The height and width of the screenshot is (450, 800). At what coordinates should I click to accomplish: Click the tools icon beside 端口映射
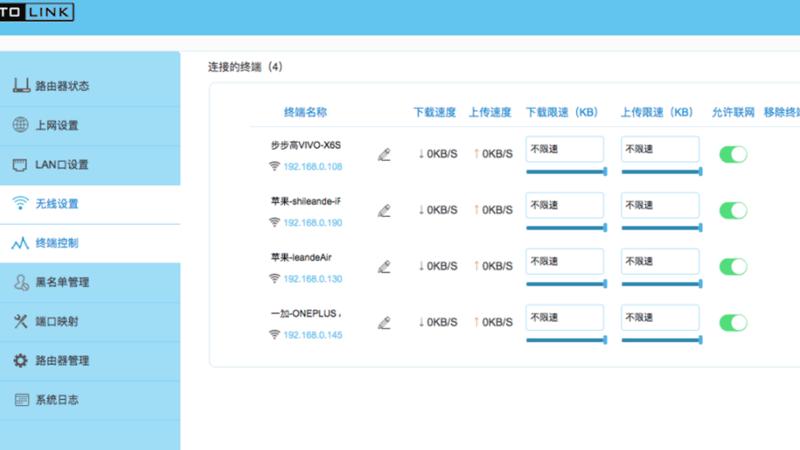click(20, 321)
